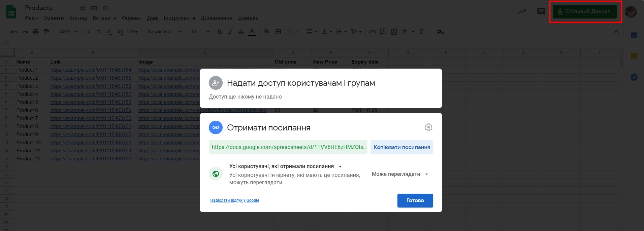This screenshot has width=644, height=231.
Task: Open the Calendar side panel icon
Action: pos(634,35)
